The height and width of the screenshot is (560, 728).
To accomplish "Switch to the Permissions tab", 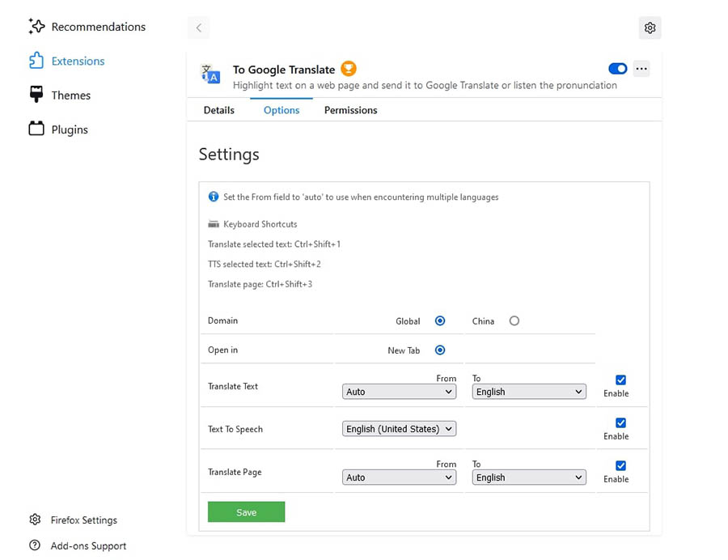I will point(350,110).
